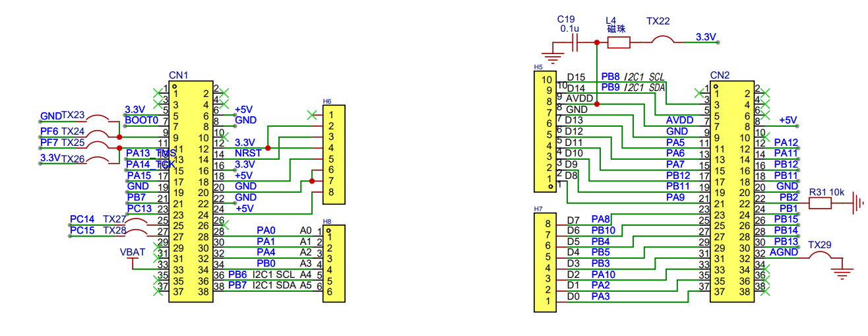
Task: Select the H6 header component
Action: tap(334, 154)
